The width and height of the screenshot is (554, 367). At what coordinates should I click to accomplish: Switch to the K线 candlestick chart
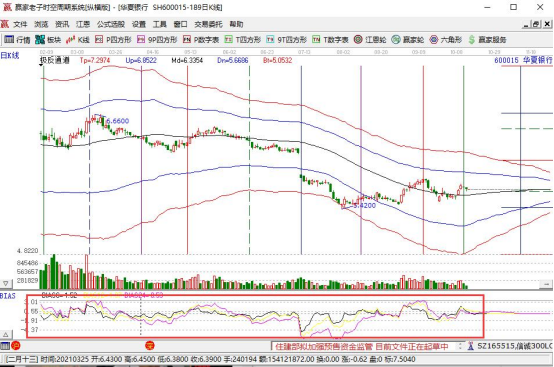[x=78, y=40]
